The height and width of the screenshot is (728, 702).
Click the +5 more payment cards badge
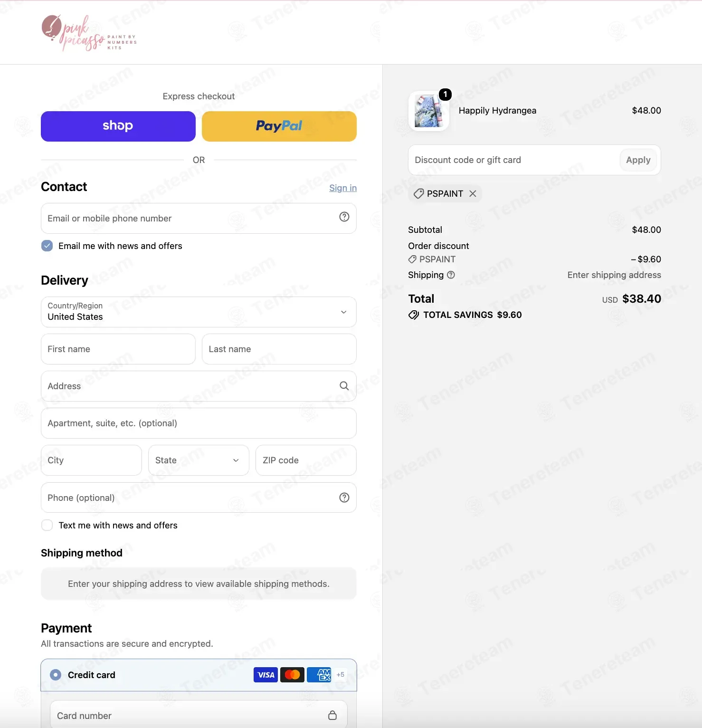point(341,675)
